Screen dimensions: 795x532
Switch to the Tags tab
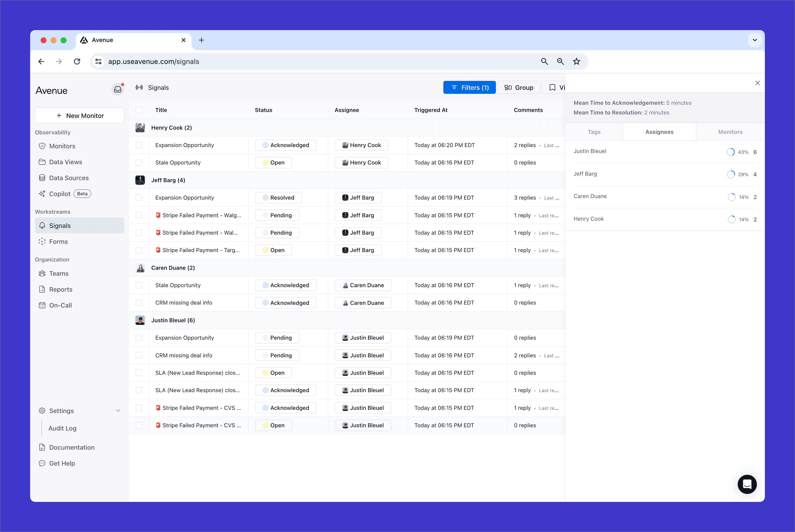(594, 132)
